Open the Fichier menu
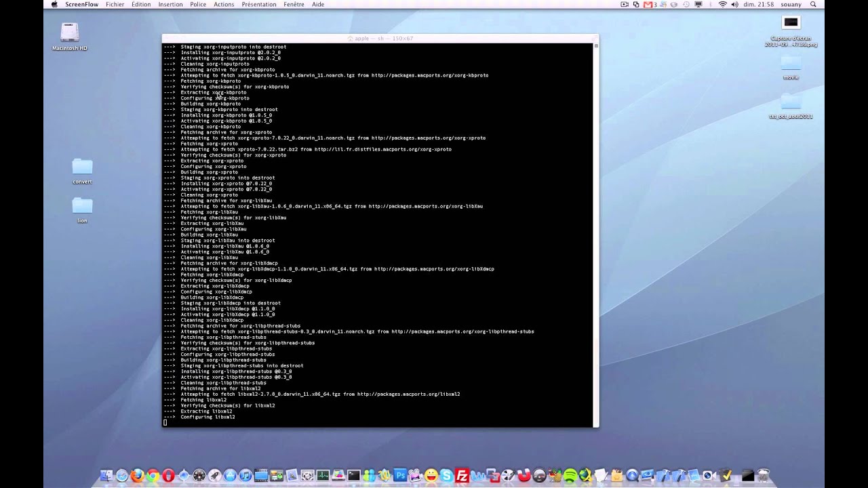Screen dimensions: 868x488 pyautogui.click(x=115, y=4)
